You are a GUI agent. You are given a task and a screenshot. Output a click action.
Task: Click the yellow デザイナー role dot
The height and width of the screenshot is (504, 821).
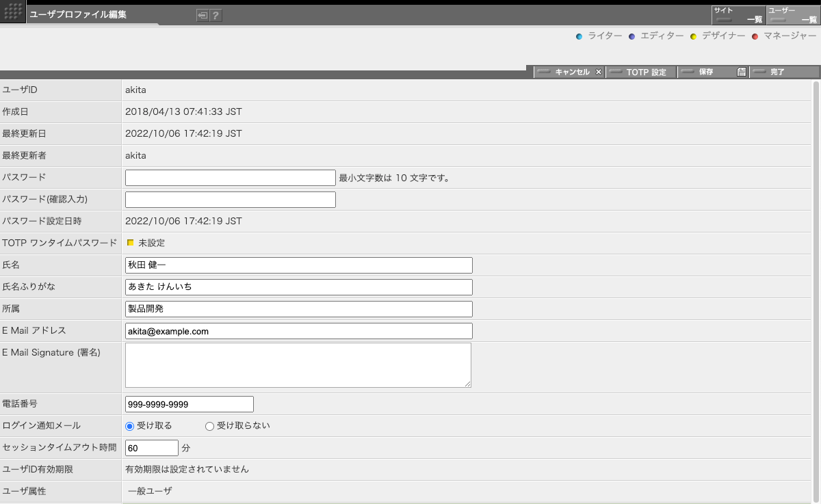693,36
